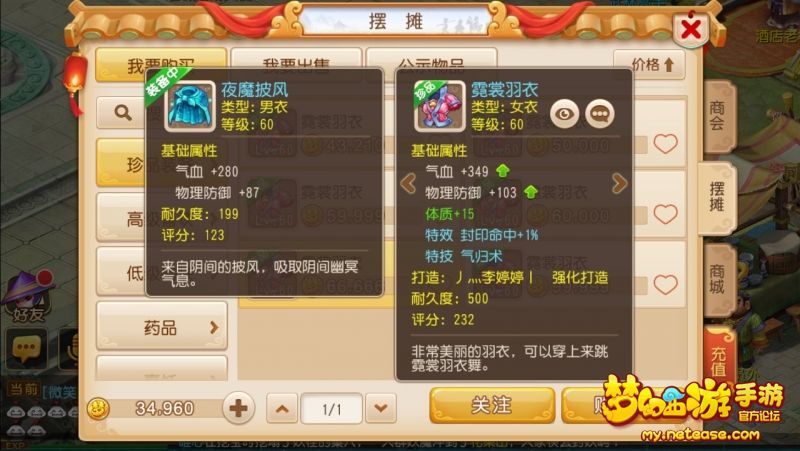The image size is (800, 451).
Task: Show next item with right arrow
Action: (x=619, y=183)
